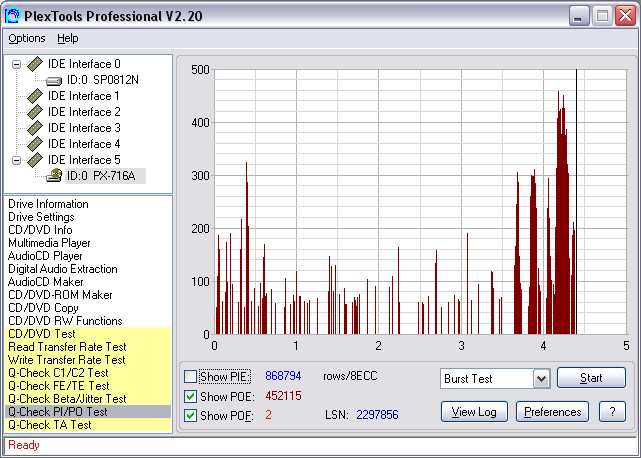
Task: Collapse the IDE Interface 5 tree node
Action: coord(16,160)
